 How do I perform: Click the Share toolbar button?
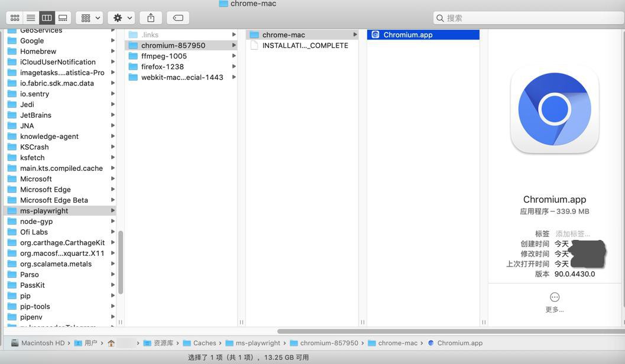151,18
